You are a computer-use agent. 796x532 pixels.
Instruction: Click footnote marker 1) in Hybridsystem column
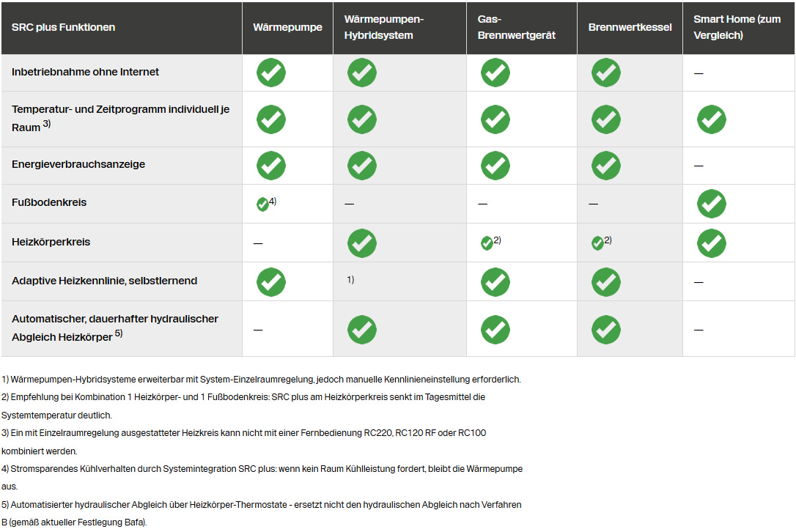(350, 280)
